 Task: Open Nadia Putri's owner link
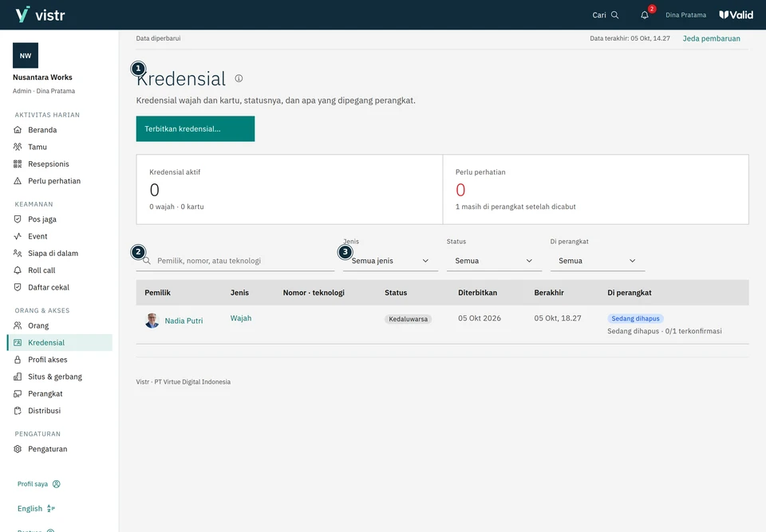pos(184,321)
